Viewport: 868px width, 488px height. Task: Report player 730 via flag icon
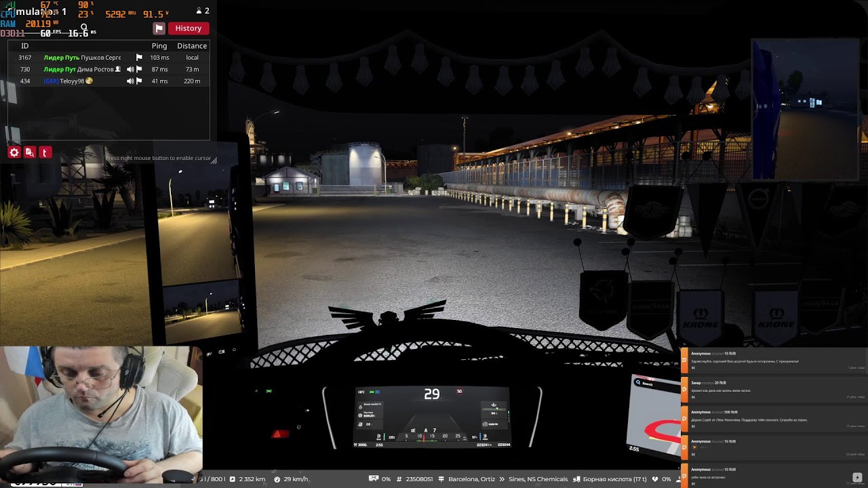pyautogui.click(x=139, y=69)
